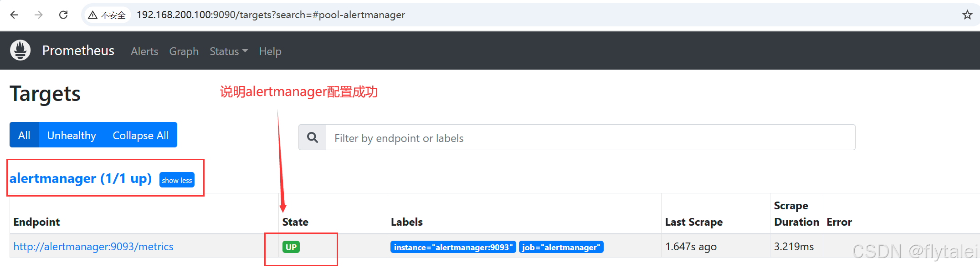Viewport: 980px width, 268px height.
Task: Click the Error column header
Action: tap(839, 222)
